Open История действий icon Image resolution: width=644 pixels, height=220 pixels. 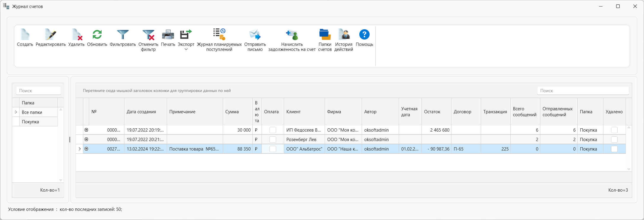[x=344, y=35]
